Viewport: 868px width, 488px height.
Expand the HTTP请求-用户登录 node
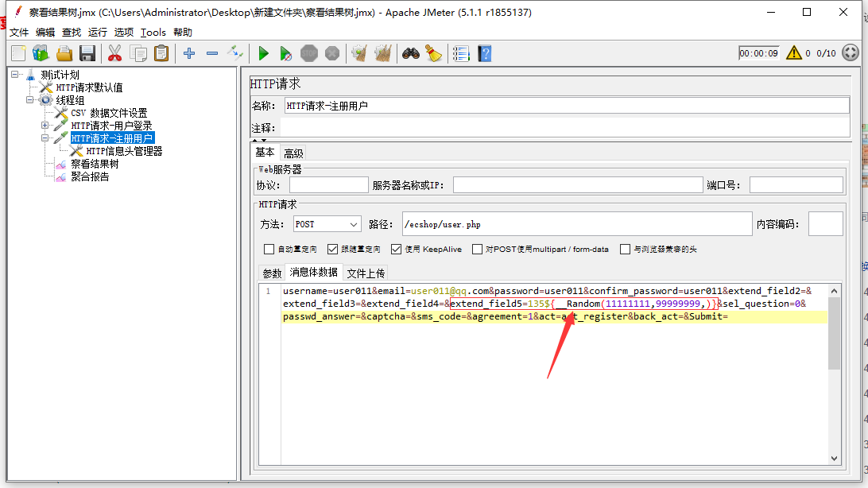[x=45, y=126]
